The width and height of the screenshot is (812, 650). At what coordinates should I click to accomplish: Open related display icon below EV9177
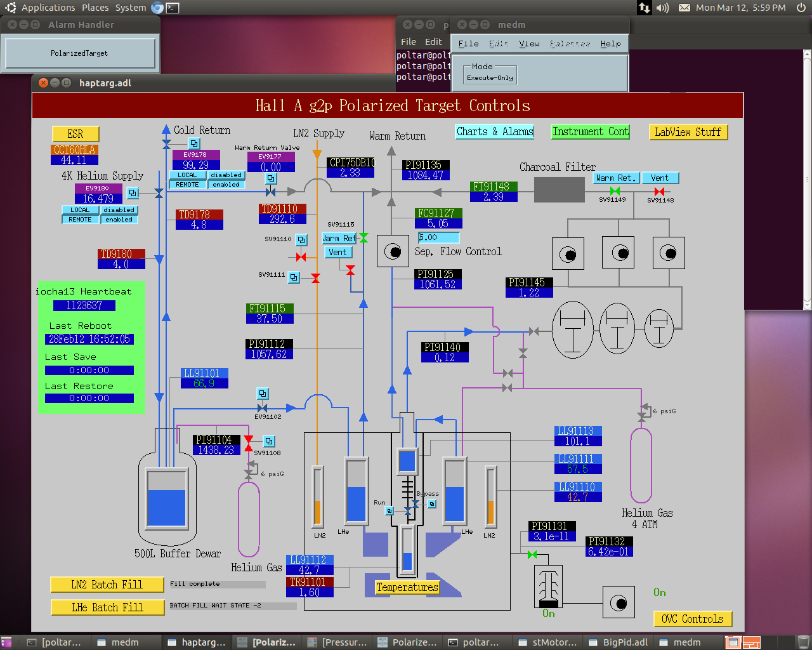pyautogui.click(x=271, y=178)
